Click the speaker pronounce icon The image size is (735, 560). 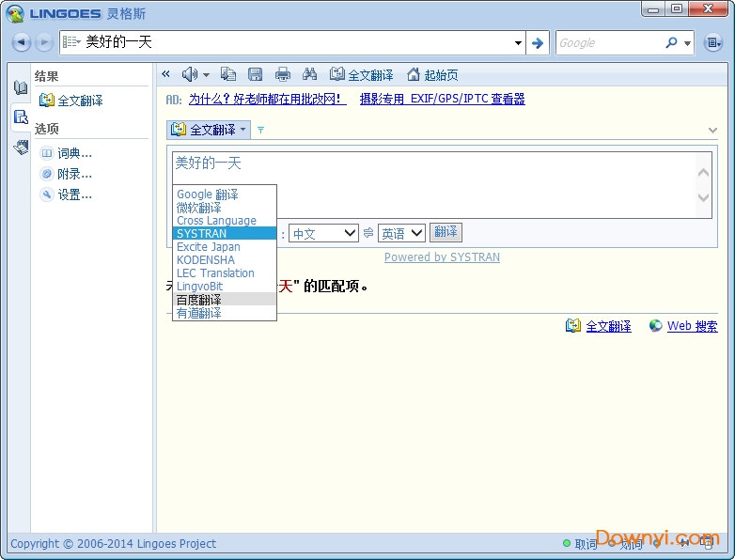point(190,74)
